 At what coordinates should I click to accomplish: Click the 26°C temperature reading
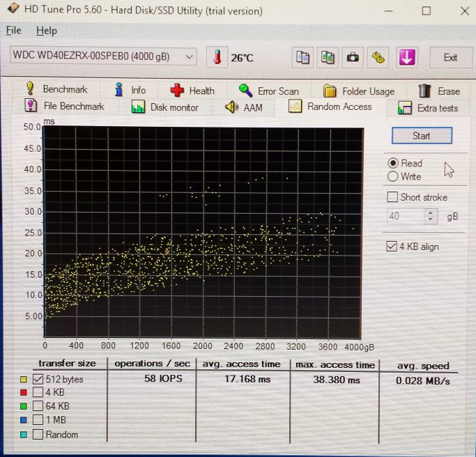point(242,58)
